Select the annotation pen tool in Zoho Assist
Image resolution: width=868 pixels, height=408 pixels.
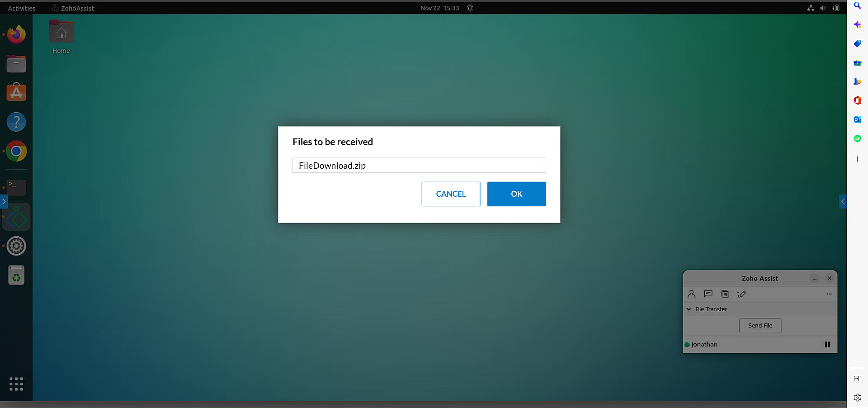tap(741, 294)
